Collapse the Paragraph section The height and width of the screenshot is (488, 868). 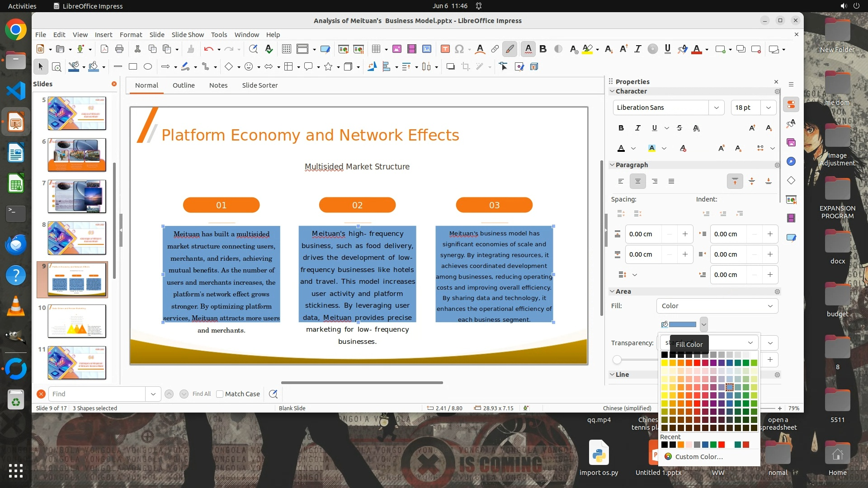(612, 165)
